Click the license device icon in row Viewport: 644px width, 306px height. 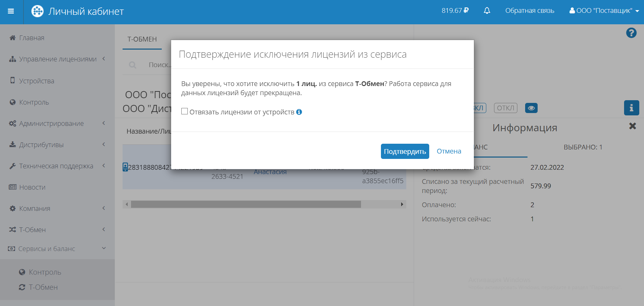[x=125, y=167]
